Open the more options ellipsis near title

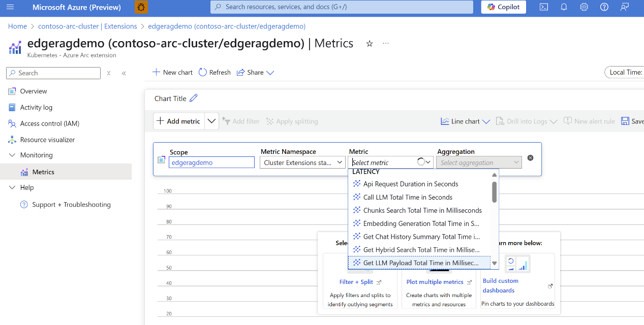386,44
